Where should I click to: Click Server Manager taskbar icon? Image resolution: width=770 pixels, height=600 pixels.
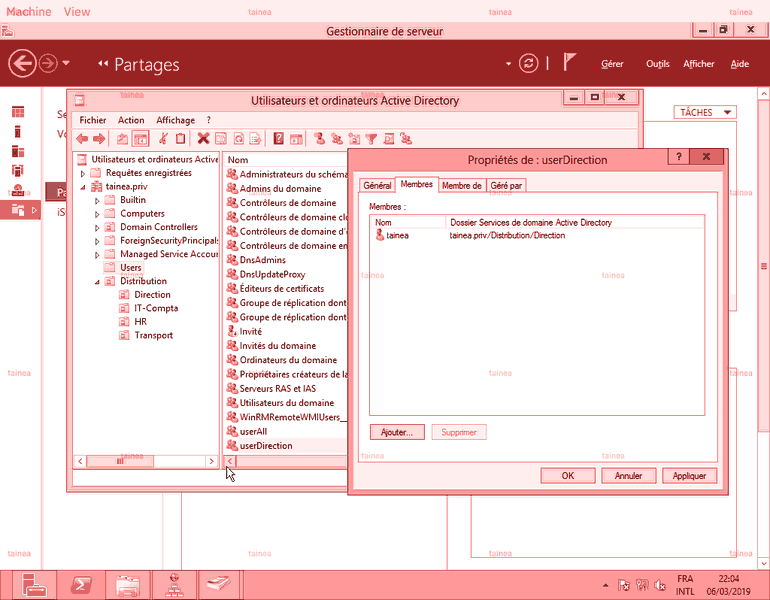click(x=34, y=585)
